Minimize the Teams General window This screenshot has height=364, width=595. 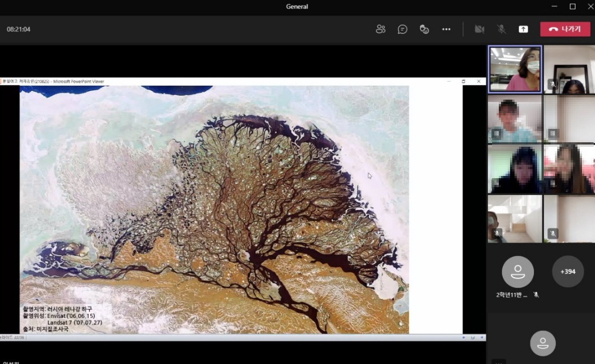pyautogui.click(x=554, y=6)
